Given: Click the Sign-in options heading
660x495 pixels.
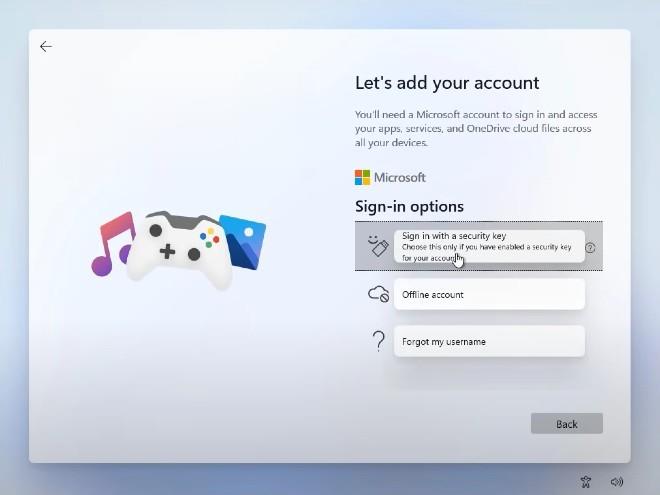Looking at the screenshot, I should (x=409, y=206).
